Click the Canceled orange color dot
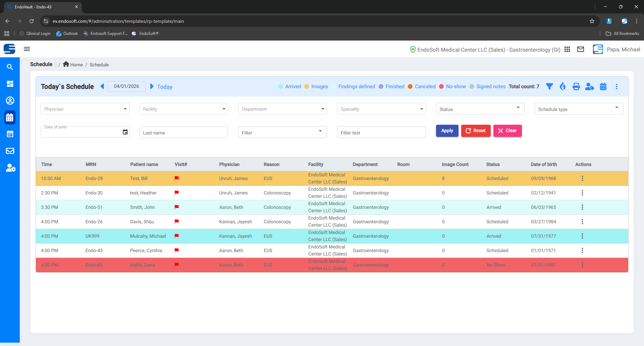The width and height of the screenshot is (644, 346). coord(410,86)
